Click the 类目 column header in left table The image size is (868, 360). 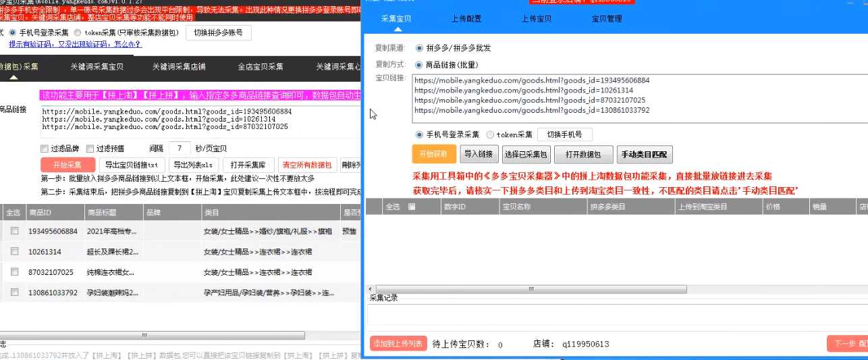click(x=270, y=212)
